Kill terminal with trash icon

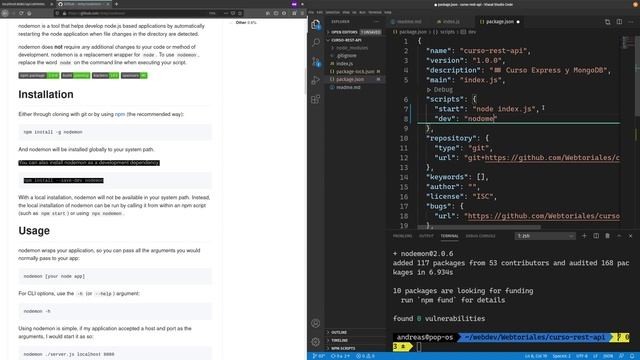[607, 236]
